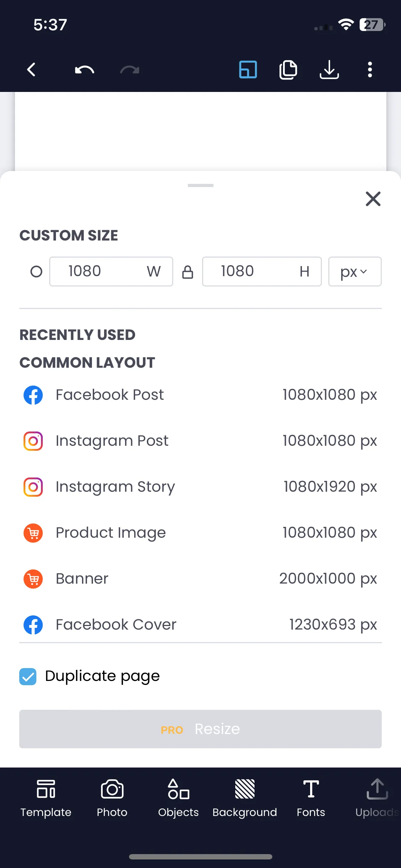Go back with the left chevron
The image size is (401, 868).
(x=31, y=69)
